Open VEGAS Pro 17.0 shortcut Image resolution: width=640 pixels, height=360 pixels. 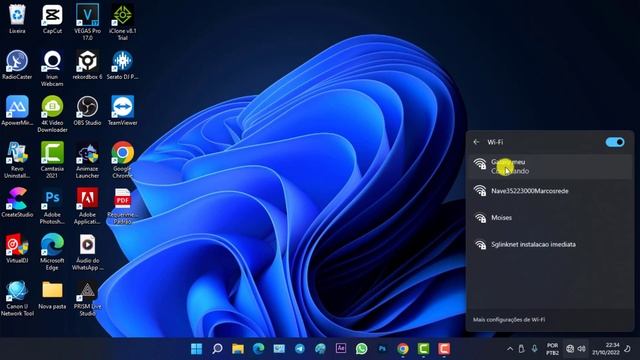(x=87, y=22)
